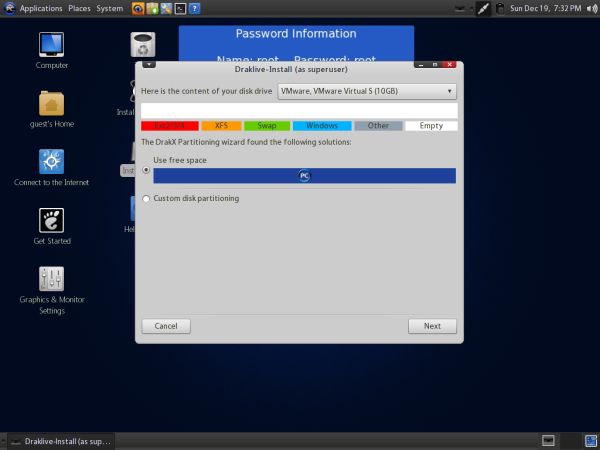Click the blue PC free space partition bar
The width and height of the screenshot is (600, 450).
[304, 176]
